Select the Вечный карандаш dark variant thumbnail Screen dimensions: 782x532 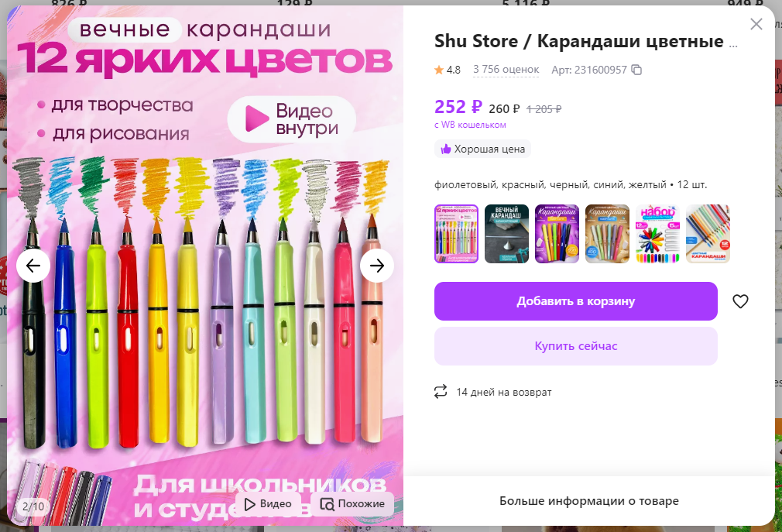pos(506,234)
